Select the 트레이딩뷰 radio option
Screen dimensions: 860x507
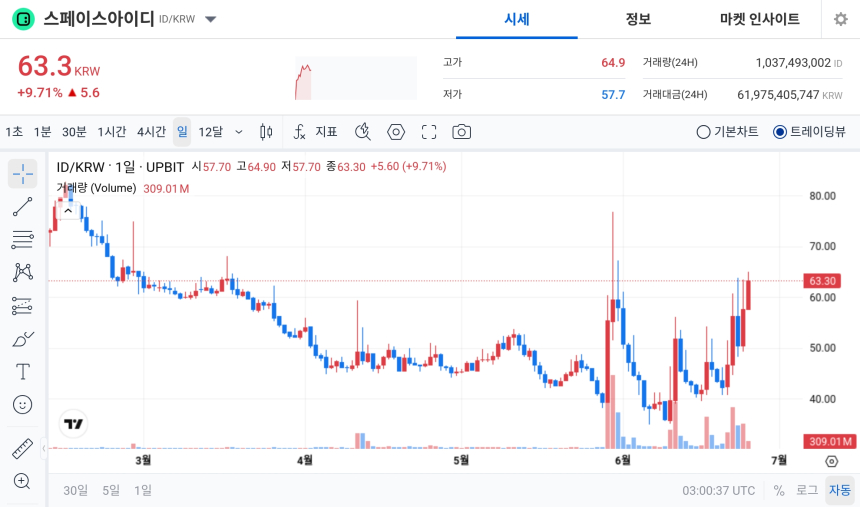point(809,132)
